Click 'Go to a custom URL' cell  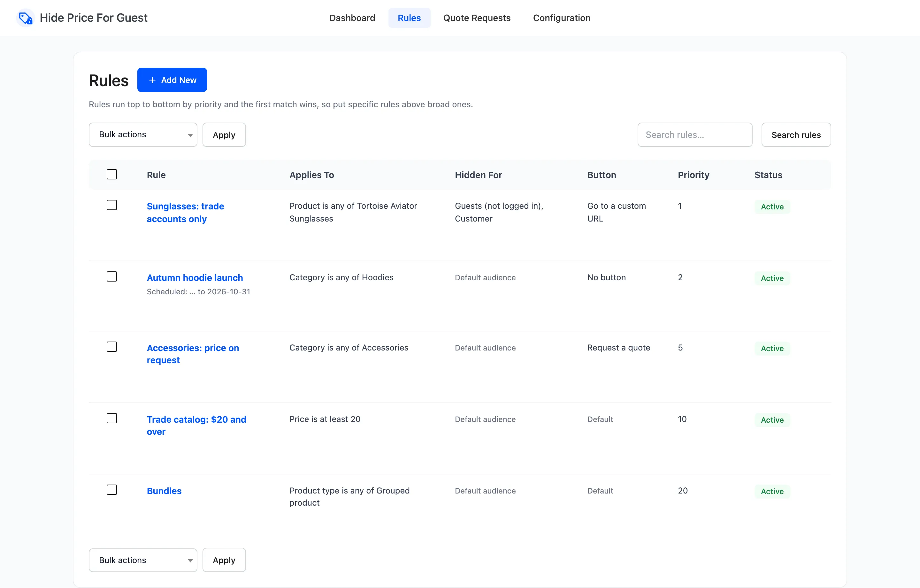tap(616, 212)
